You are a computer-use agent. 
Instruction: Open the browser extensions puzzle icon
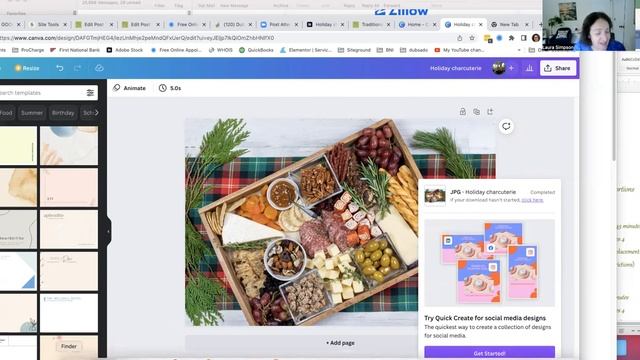pyautogui.click(x=511, y=38)
